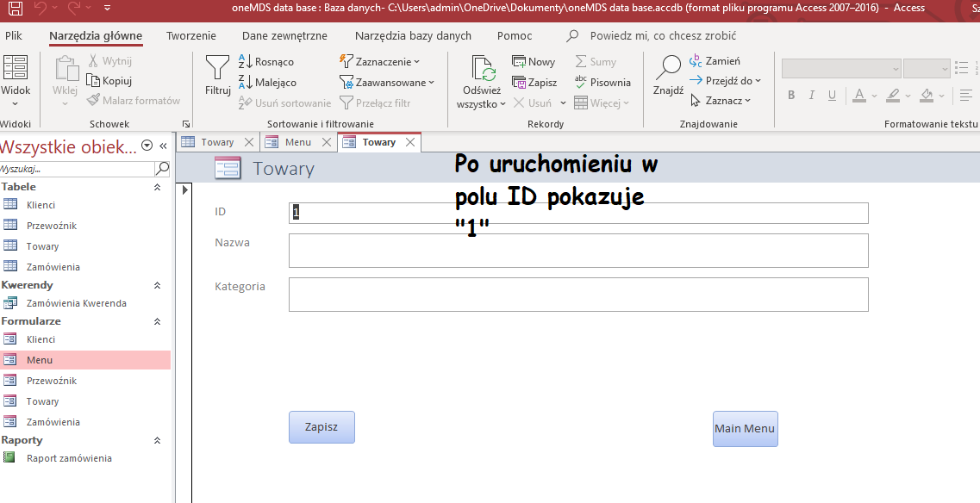Open the Quick Access Toolbar customize arrow
This screenshot has height=503, width=980.
click(108, 8)
